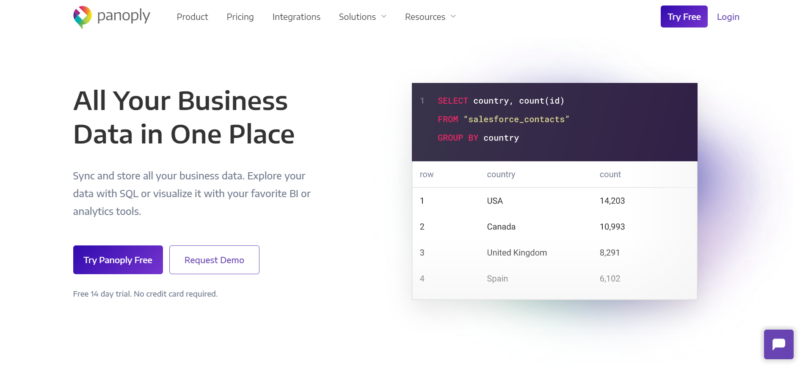Click the main headline 'All Your Business'

click(x=181, y=101)
